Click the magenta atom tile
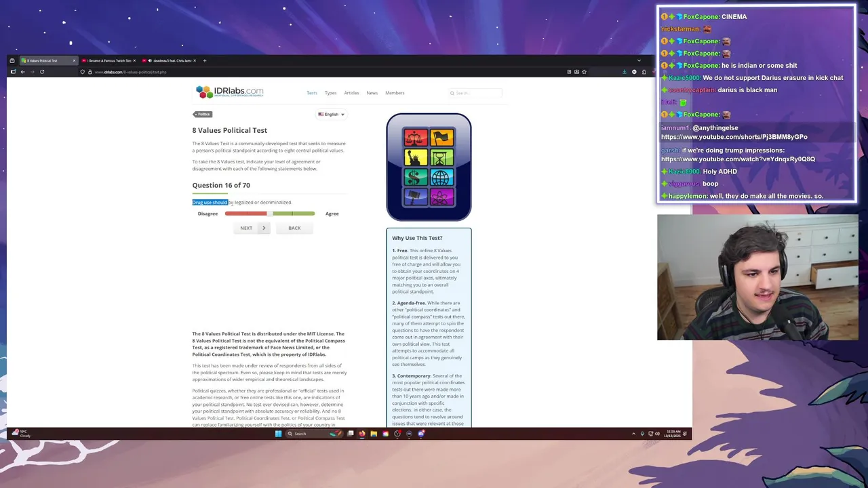868x488 pixels. [x=441, y=197]
